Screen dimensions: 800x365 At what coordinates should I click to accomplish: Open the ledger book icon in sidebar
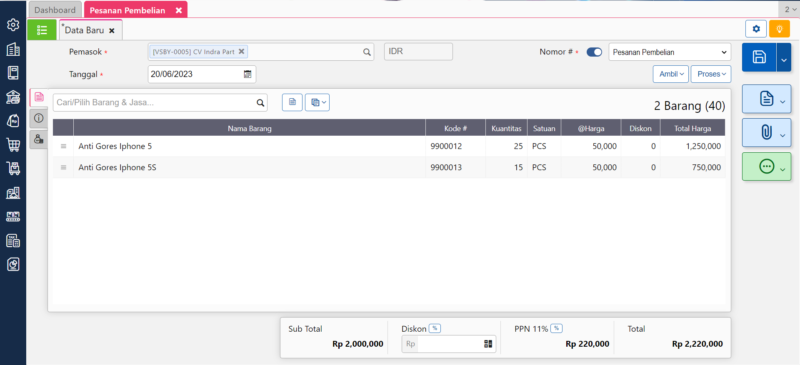[13, 73]
